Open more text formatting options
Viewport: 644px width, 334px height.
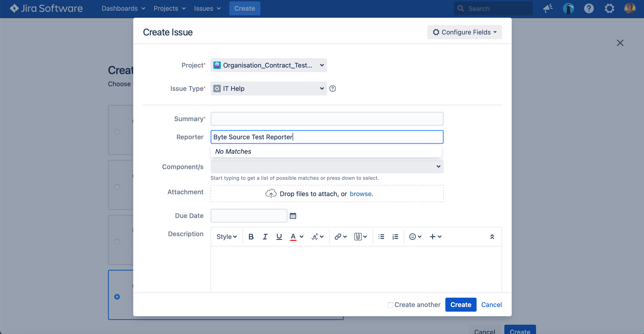click(x=317, y=237)
